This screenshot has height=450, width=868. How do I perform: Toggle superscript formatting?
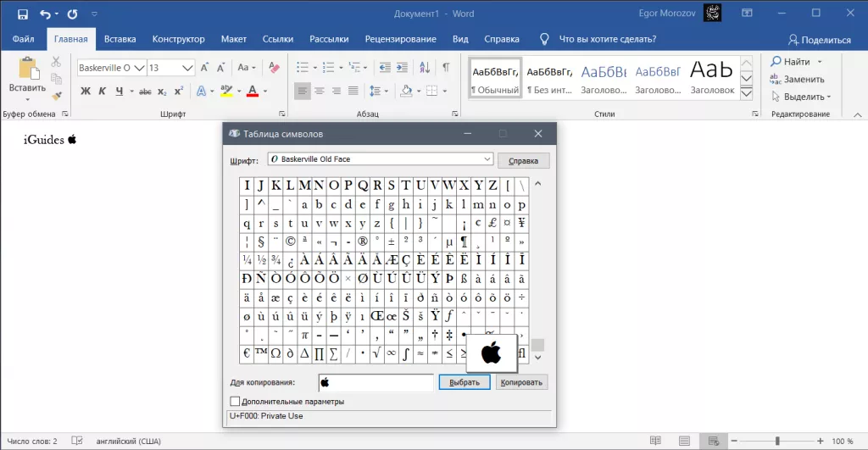point(179,91)
